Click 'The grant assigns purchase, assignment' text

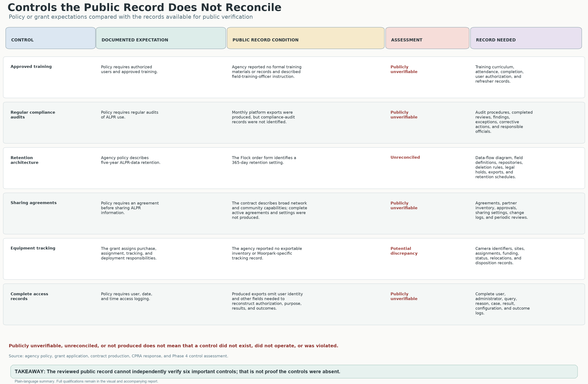(129, 253)
